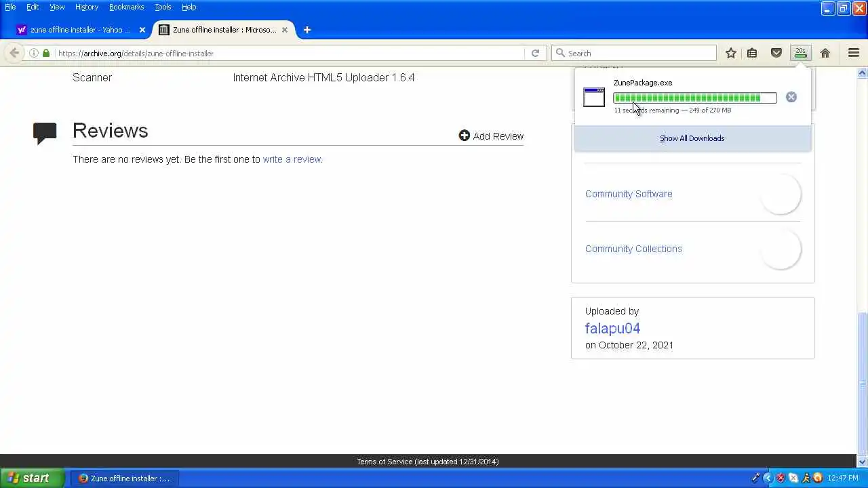Image resolution: width=868 pixels, height=488 pixels.
Task: Bookmark this page with the star icon
Action: click(731, 53)
